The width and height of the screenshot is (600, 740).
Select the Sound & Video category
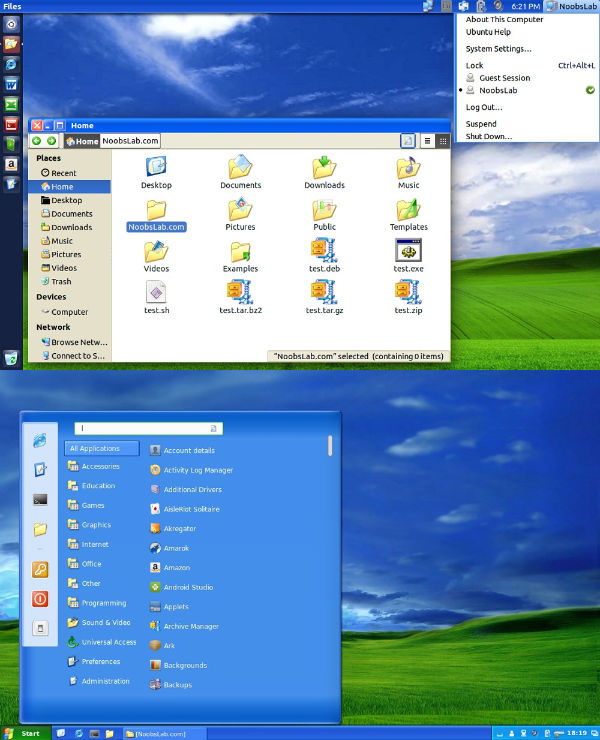pyautogui.click(x=99, y=622)
